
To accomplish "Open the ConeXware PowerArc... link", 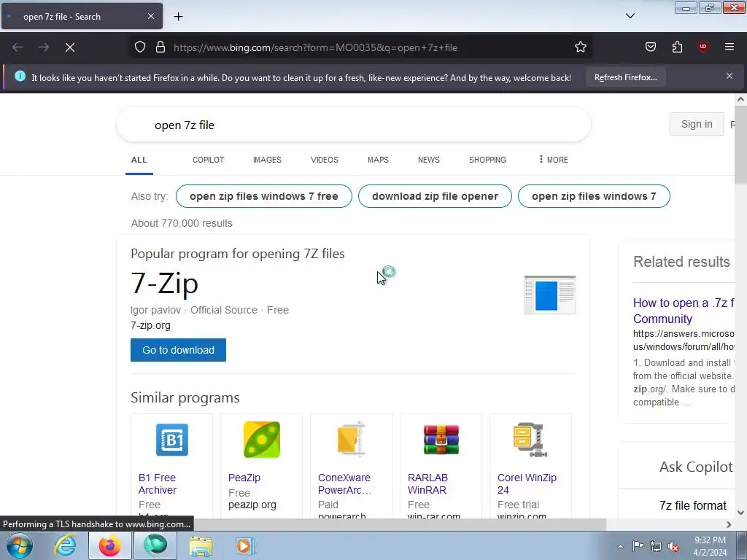I will pos(344,484).
